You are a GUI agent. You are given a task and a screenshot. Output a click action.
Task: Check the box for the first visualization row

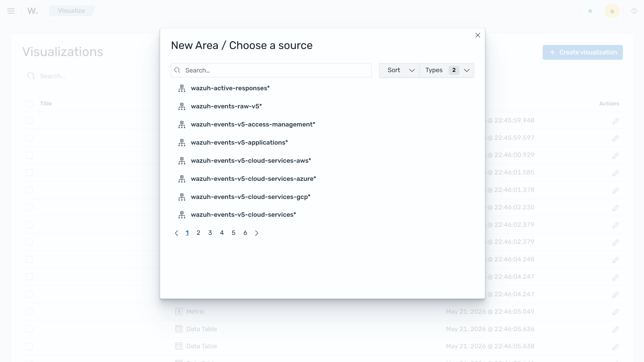point(29,120)
